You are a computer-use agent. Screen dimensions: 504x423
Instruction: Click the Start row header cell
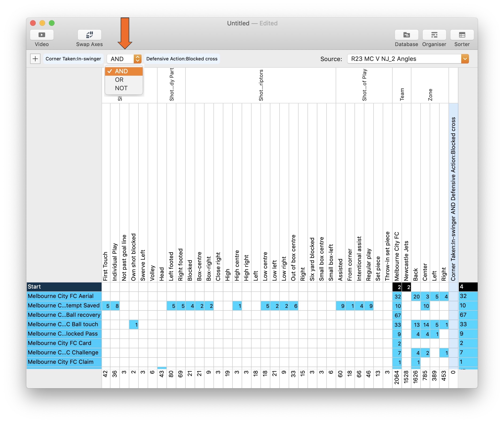(64, 287)
